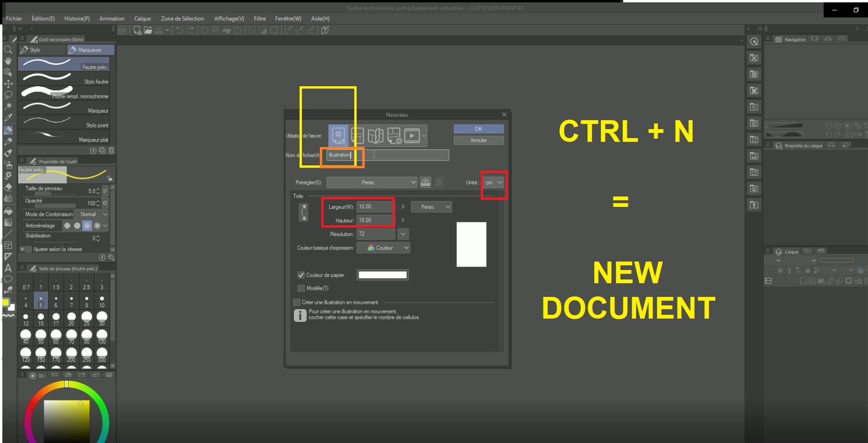Select the Illustration work type icon

tap(338, 136)
